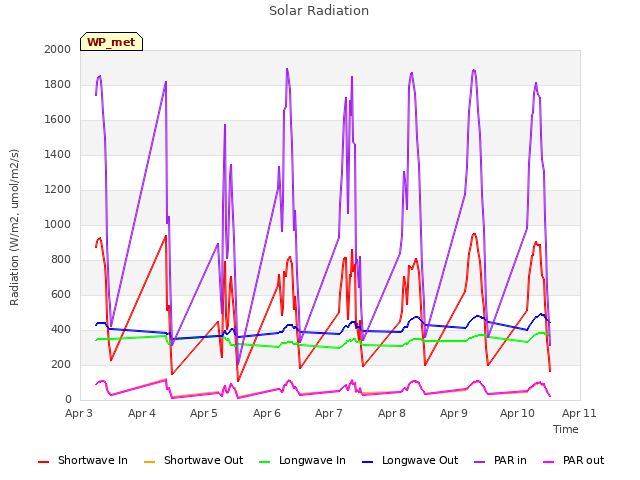Click the 400 y-axis tick label
This screenshot has height=480, width=640.
click(61, 329)
